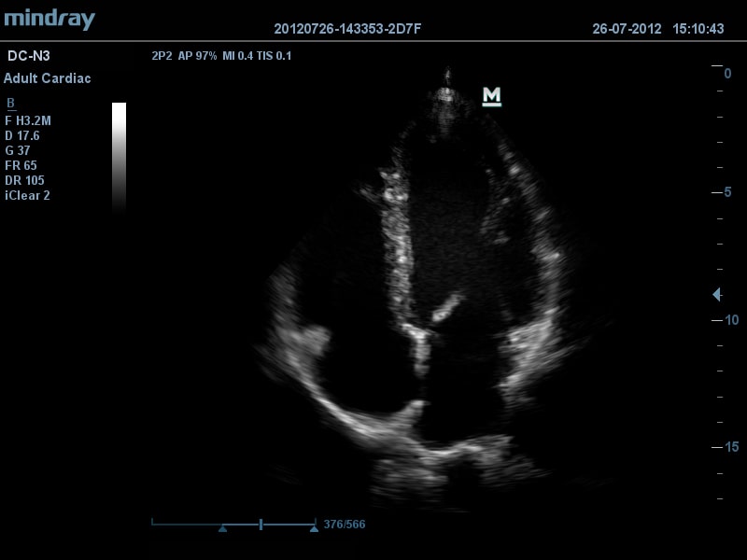Select the underlined B mode label
The width and height of the screenshot is (747, 560).
click(10, 104)
